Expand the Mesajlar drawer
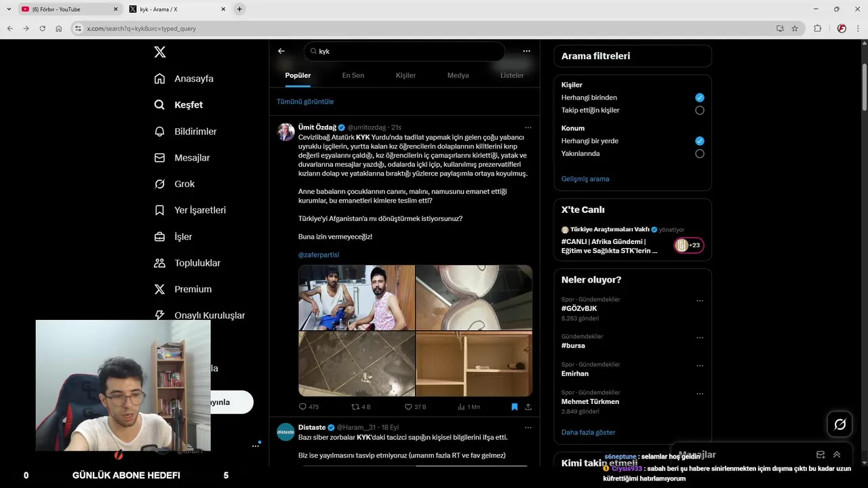The height and width of the screenshot is (488, 868). (837, 455)
